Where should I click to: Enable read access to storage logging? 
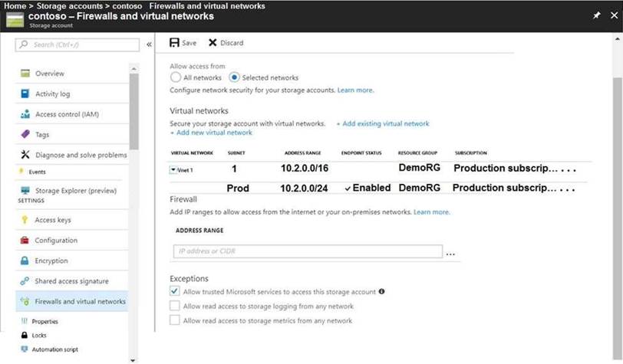(x=175, y=307)
